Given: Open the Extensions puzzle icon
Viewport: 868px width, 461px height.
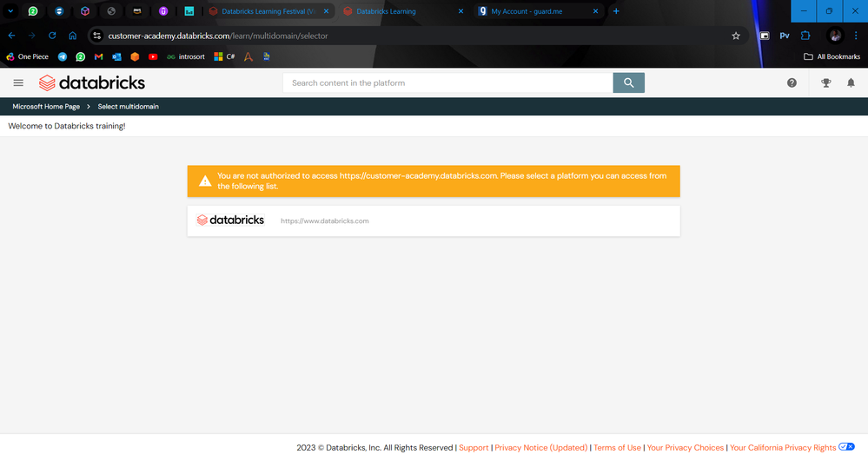Looking at the screenshot, I should pyautogui.click(x=805, y=36).
